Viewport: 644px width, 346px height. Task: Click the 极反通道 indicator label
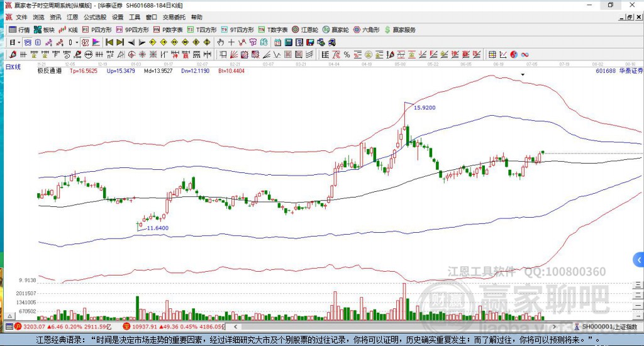pyautogui.click(x=50, y=70)
